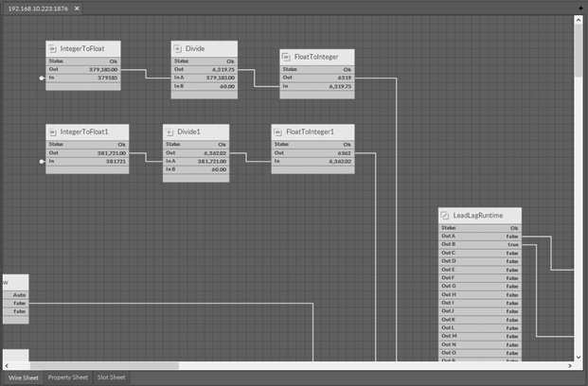Close the 192.168.10.223:1876 tab
The width and height of the screenshot is (588, 386).
click(x=77, y=8)
